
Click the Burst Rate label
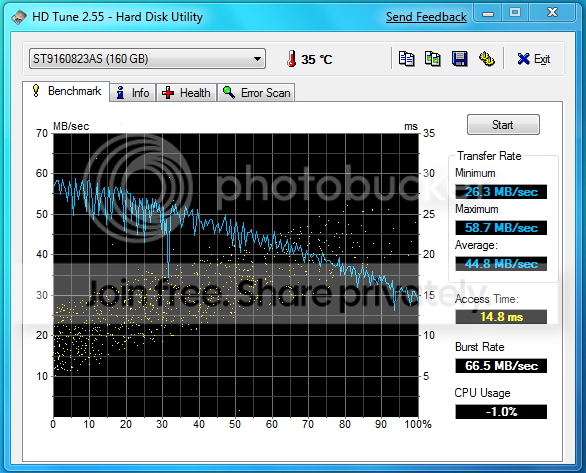[x=479, y=347]
